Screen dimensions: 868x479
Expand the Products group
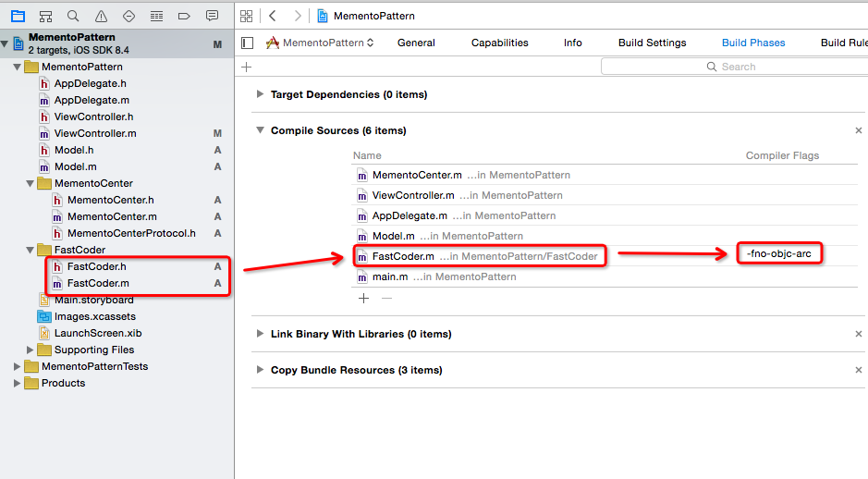(17, 383)
